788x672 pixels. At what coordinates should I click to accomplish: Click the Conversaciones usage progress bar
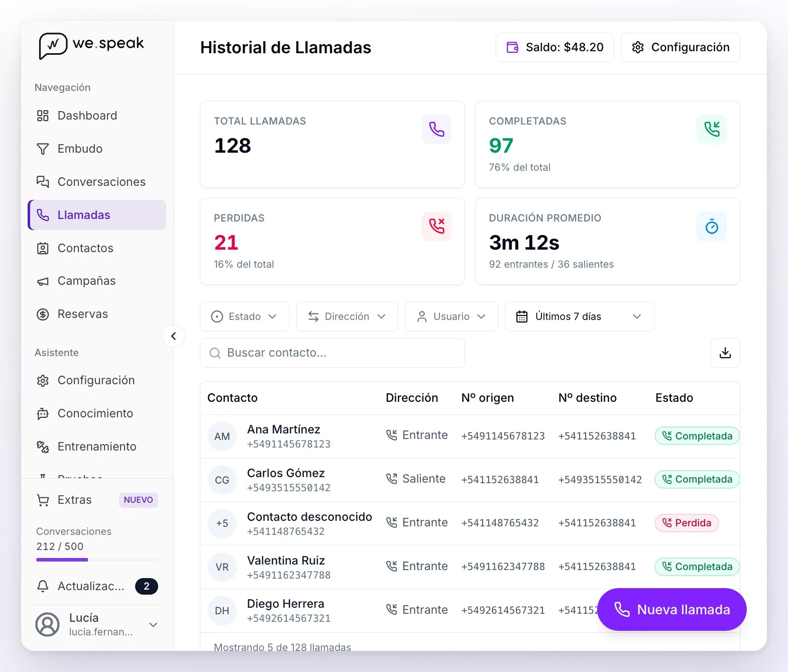(x=97, y=559)
